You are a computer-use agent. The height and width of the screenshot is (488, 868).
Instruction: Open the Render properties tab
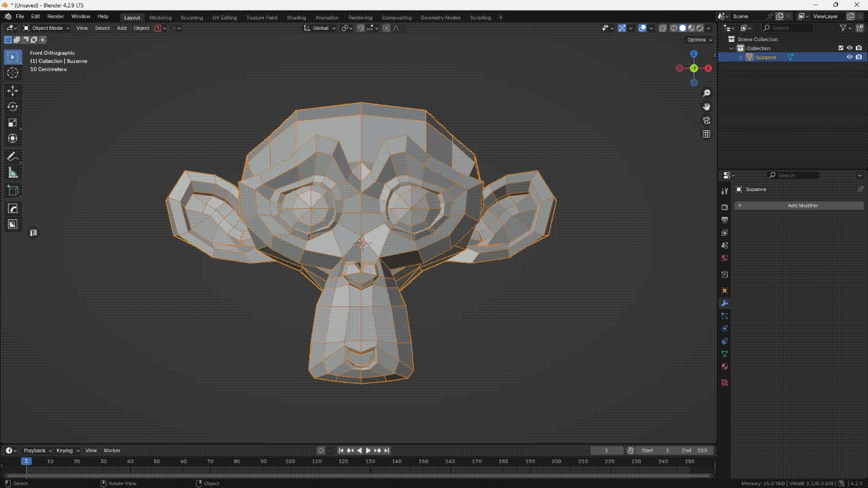click(x=724, y=207)
